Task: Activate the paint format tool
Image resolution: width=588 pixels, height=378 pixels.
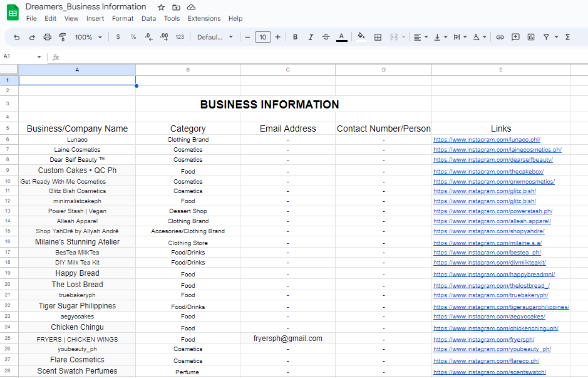Action: (62, 37)
